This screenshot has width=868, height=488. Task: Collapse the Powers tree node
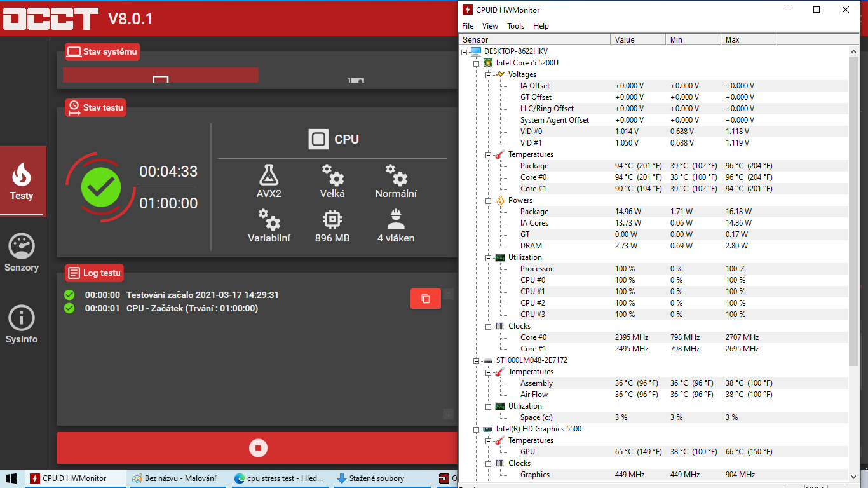[x=488, y=200]
